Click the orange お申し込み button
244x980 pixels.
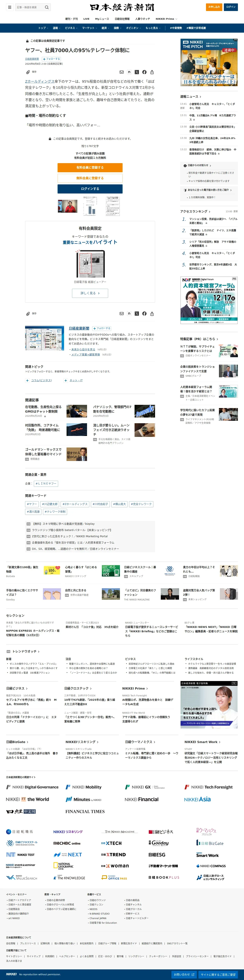[214, 7]
